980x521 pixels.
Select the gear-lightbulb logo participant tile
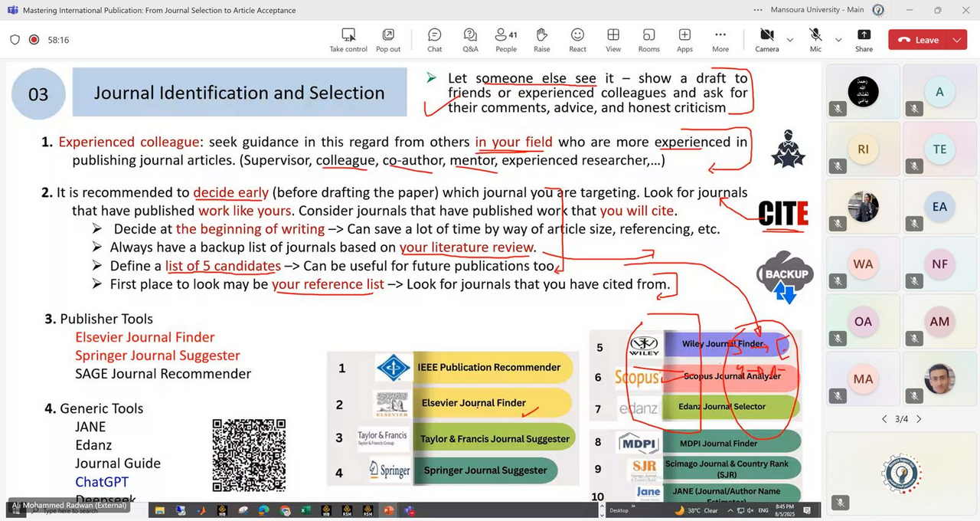click(901, 473)
